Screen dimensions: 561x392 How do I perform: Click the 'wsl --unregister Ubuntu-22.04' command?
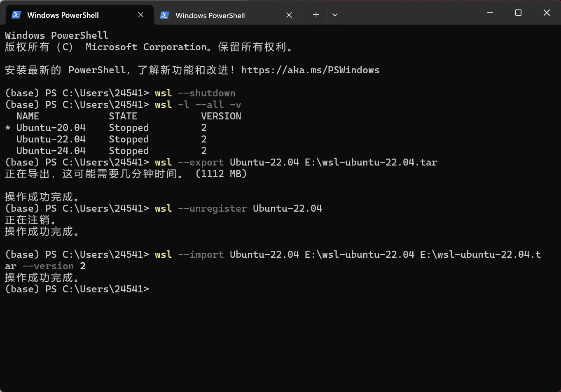(238, 208)
